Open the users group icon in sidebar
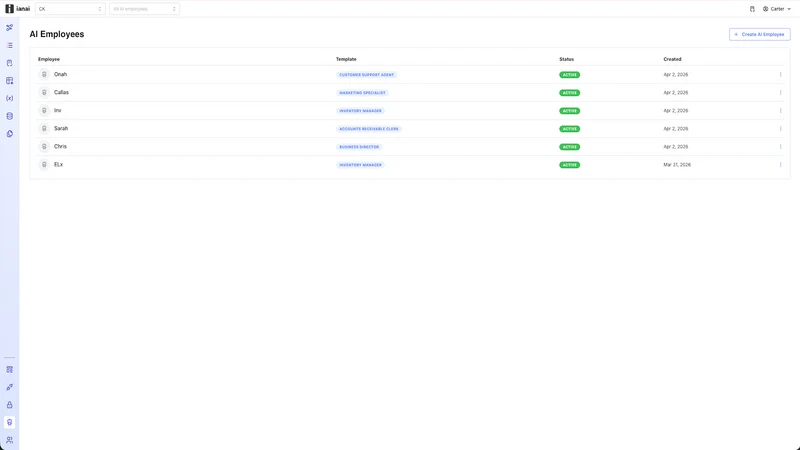Image resolution: width=800 pixels, height=450 pixels. [10, 440]
